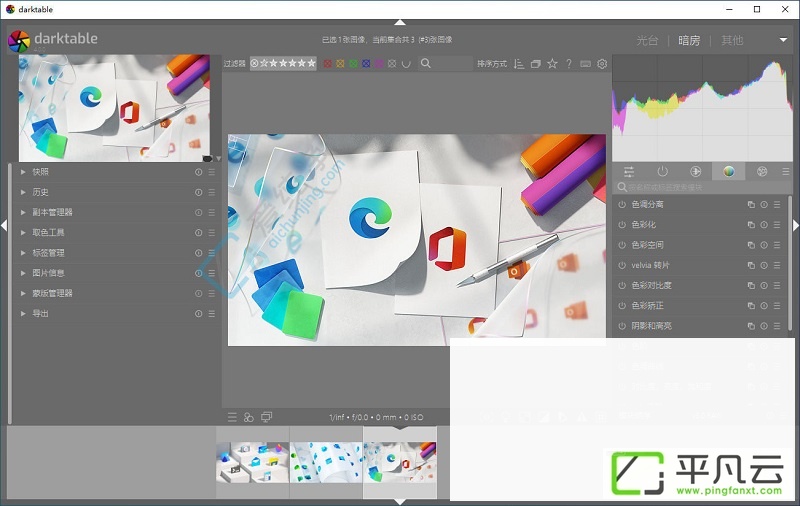Open presets menu for 历史 panel
The width and height of the screenshot is (800, 506).
pos(211,192)
